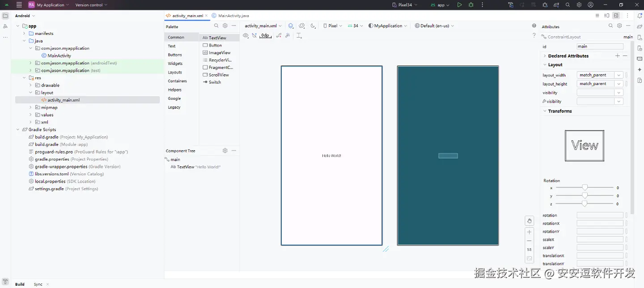Open Palette settings gear

click(225, 26)
